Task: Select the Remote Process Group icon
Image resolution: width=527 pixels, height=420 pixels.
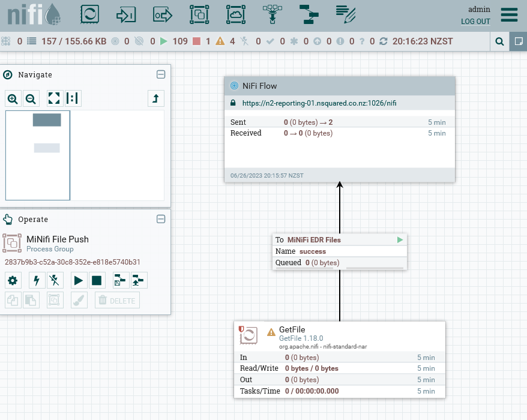Action: click(x=236, y=14)
